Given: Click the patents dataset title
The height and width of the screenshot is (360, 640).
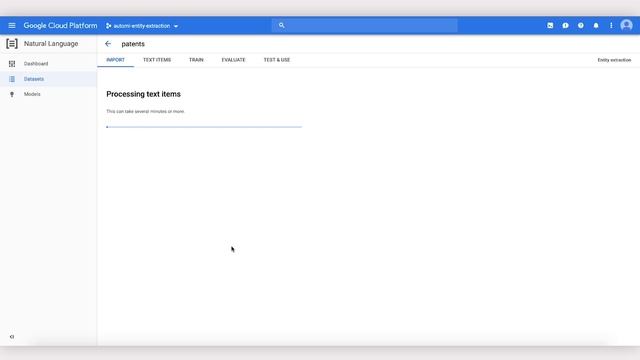Looking at the screenshot, I should click(133, 44).
